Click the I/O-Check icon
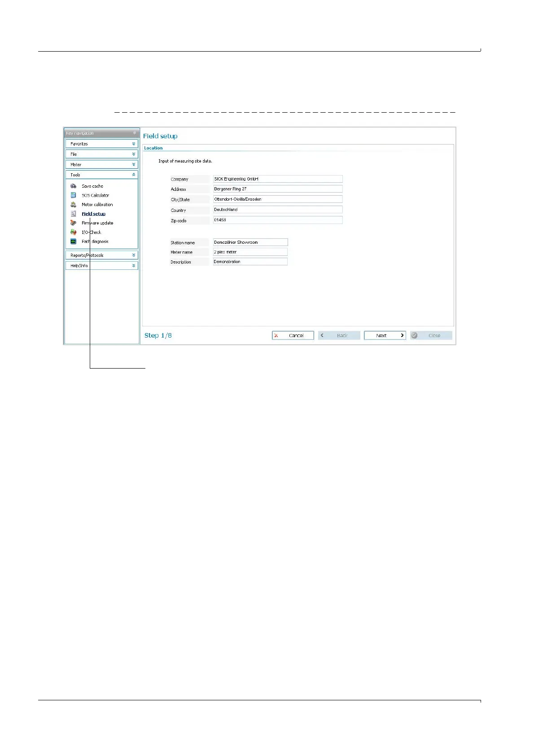Viewport: 534px width, 756px height. (73, 232)
